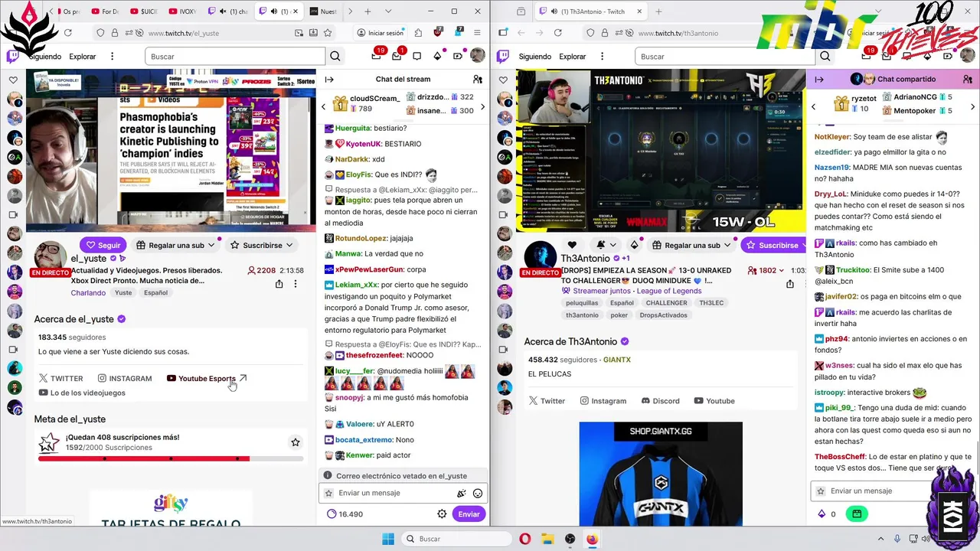This screenshot has width=980, height=551.
Task: Open share icon under Th3Antonio viewer count
Action: [x=789, y=284]
